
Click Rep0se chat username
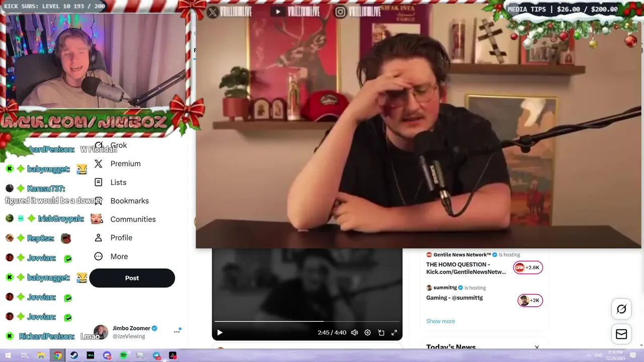pos(41,238)
